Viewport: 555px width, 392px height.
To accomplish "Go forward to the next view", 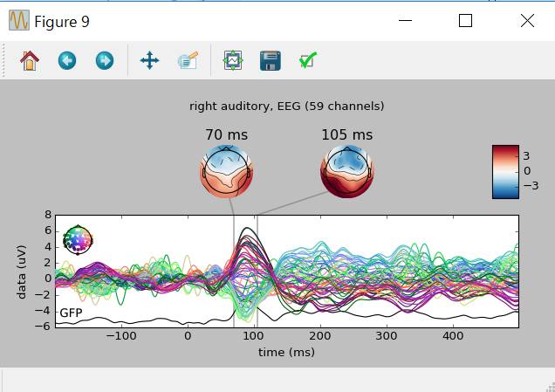I will click(104, 60).
